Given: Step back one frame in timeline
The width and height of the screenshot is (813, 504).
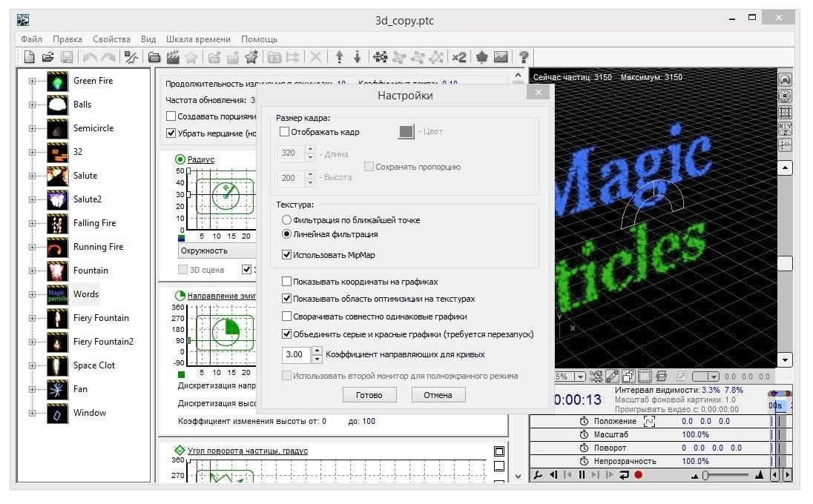Looking at the screenshot, I should point(553,474).
